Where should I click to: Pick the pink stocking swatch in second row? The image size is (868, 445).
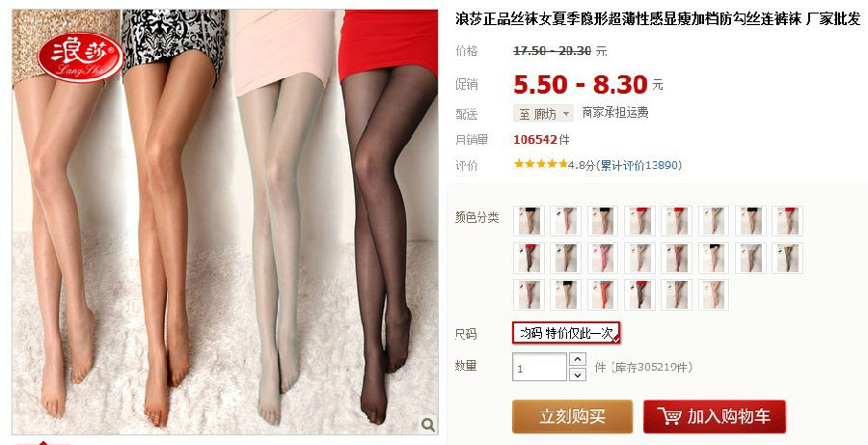coord(603,259)
